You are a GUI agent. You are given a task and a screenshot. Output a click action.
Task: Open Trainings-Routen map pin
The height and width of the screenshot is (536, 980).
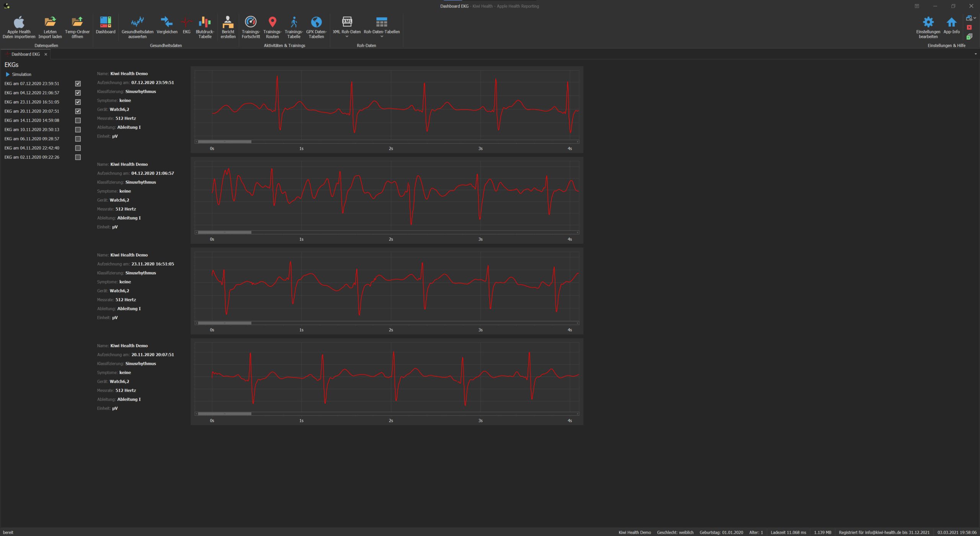coord(272,22)
